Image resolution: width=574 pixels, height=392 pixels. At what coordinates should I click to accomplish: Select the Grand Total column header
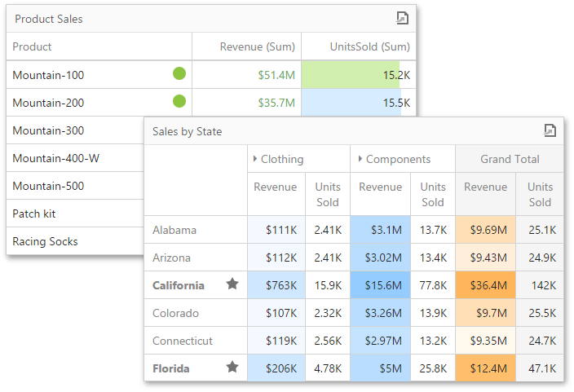[x=510, y=160]
